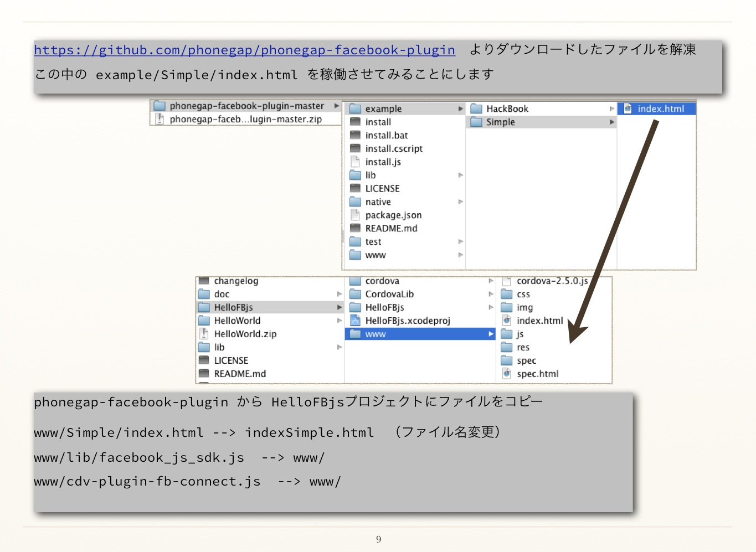The height and width of the screenshot is (552, 756).
Task: Click the install.cscript file icon
Action: [x=356, y=148]
